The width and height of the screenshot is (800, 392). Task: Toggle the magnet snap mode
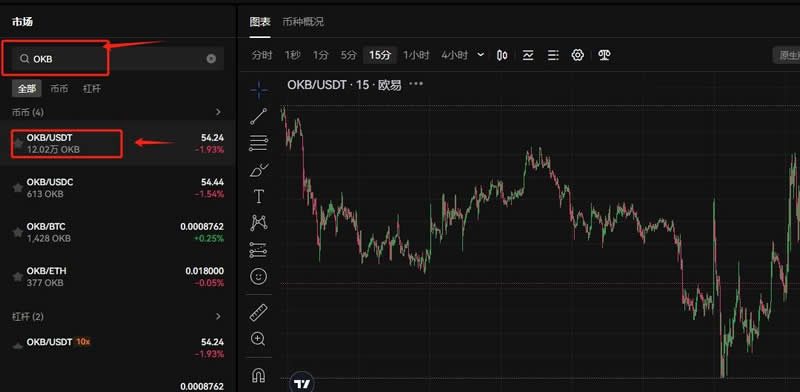(259, 375)
